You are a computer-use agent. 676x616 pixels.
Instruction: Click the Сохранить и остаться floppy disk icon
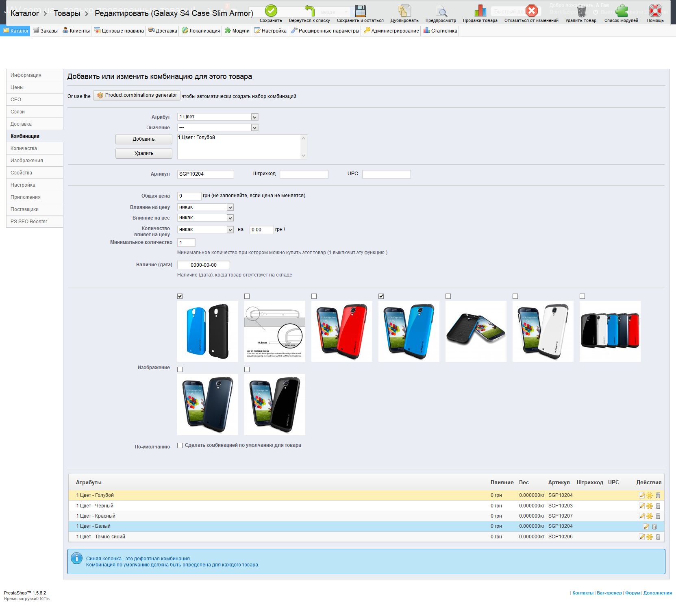point(360,11)
